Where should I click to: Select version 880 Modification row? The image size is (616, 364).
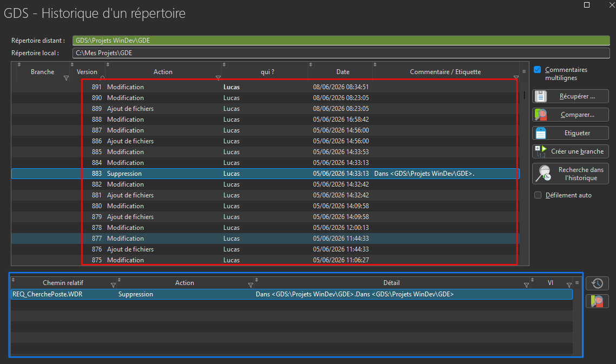coord(266,206)
